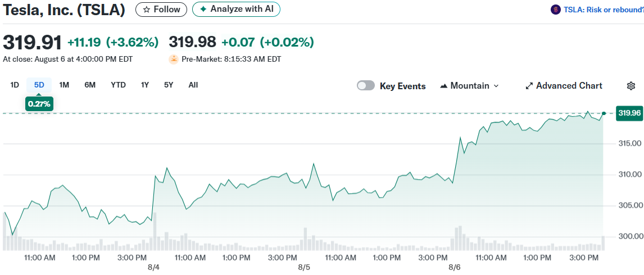644x275 pixels.
Task: Toggle Key Events switch
Action: (366, 86)
